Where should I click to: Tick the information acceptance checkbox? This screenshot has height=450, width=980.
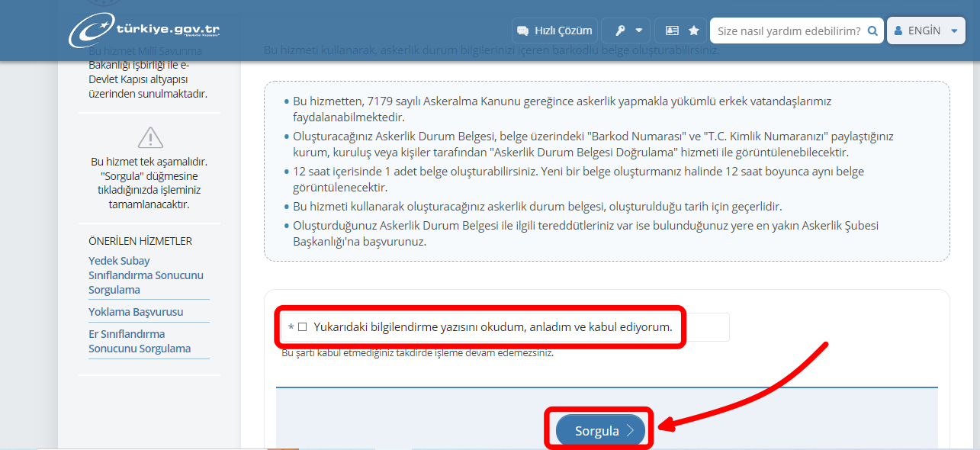(303, 327)
